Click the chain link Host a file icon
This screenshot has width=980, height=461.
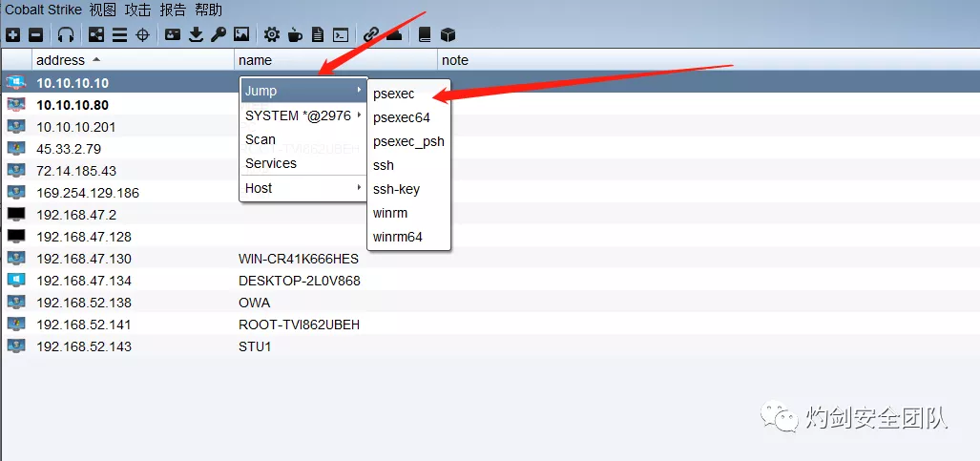click(x=371, y=34)
